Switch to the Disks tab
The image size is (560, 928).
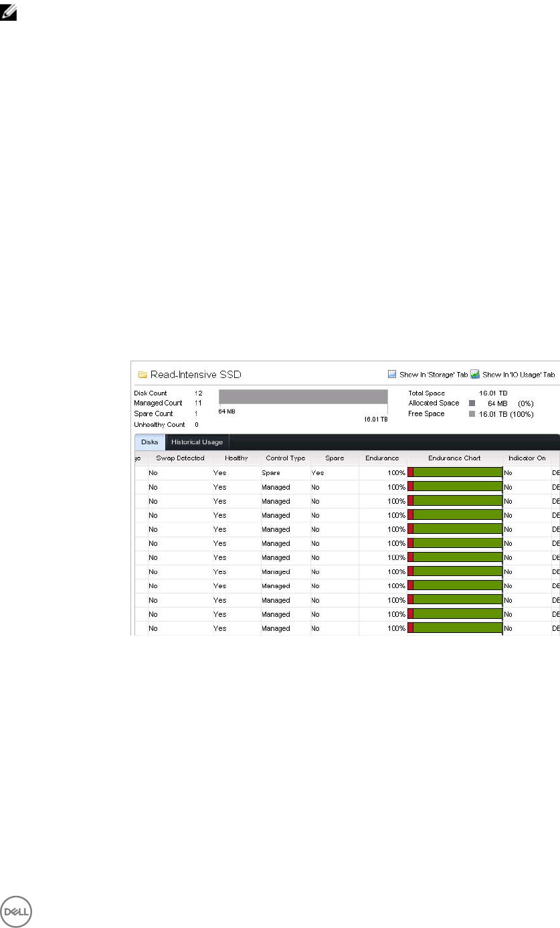point(150,442)
